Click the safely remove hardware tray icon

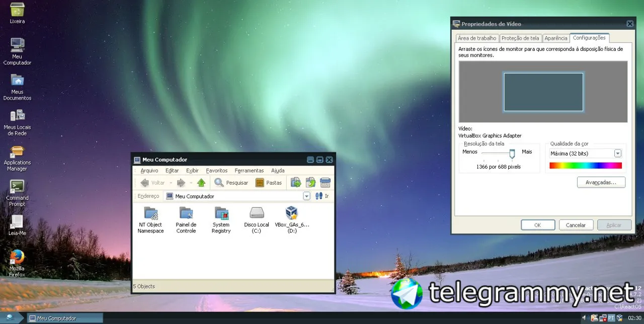click(x=594, y=318)
